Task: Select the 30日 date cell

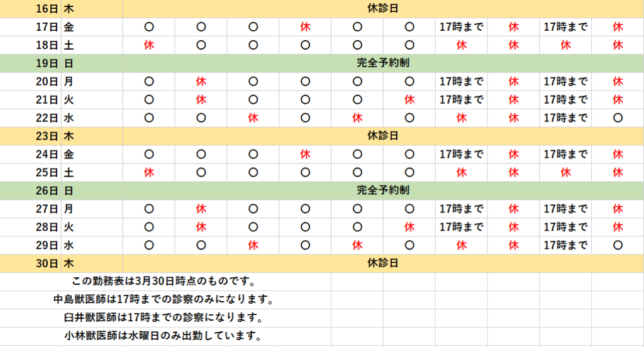Action: click(x=48, y=263)
